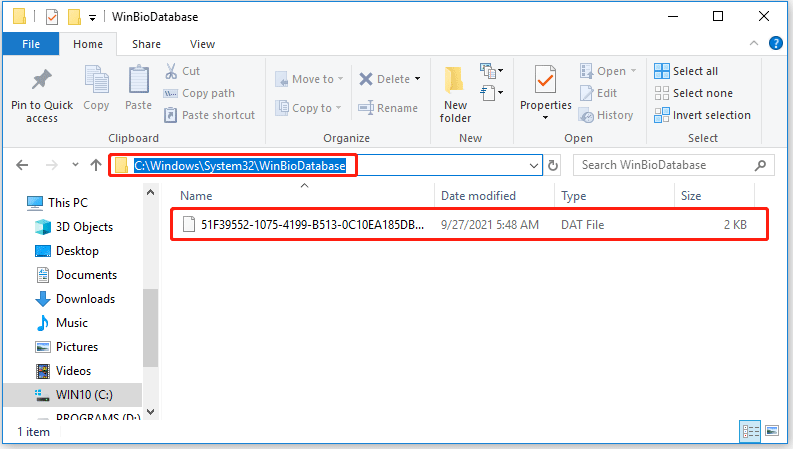Click the Forward arrow

[x=52, y=165]
